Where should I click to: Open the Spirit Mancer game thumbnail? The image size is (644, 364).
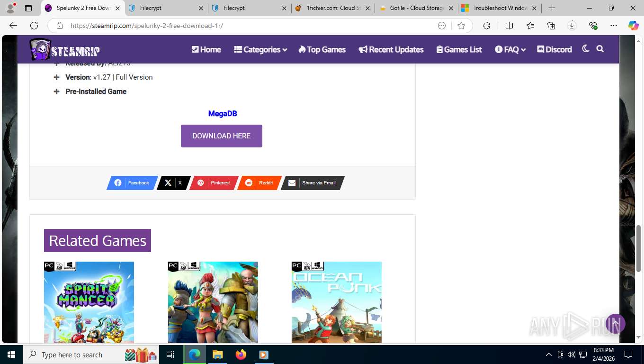coord(89,302)
